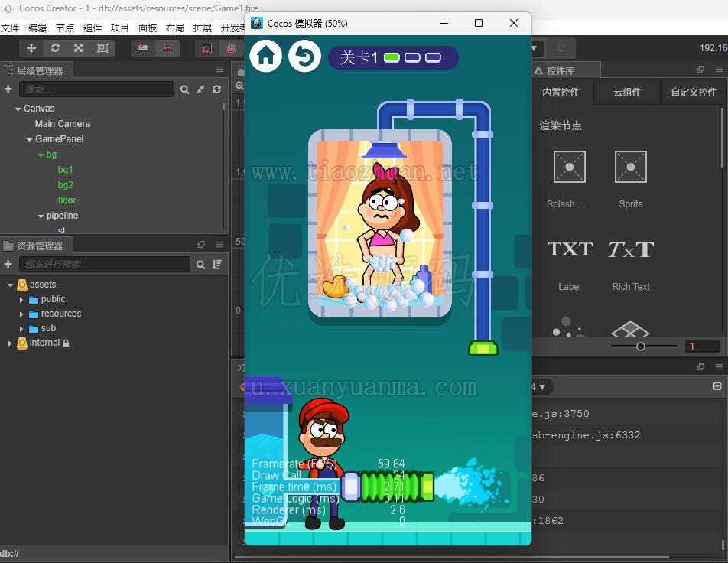
Task: Open the widget library hamburger menu
Action: 719,69
